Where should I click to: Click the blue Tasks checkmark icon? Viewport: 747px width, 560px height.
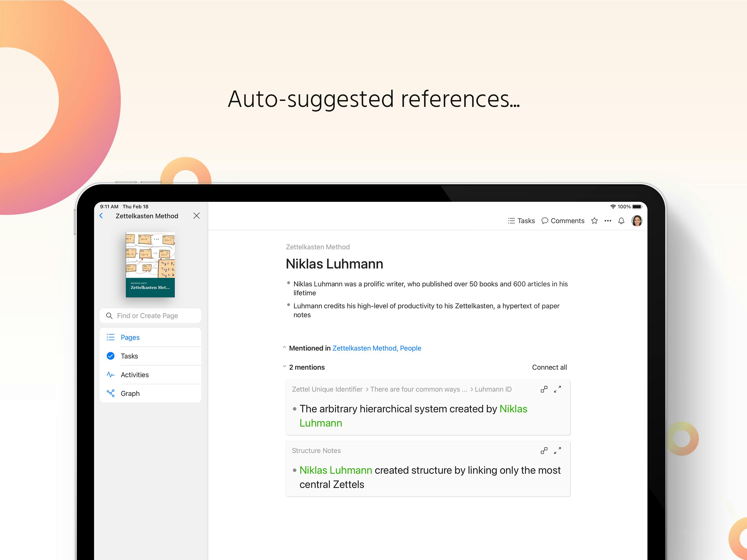click(110, 356)
